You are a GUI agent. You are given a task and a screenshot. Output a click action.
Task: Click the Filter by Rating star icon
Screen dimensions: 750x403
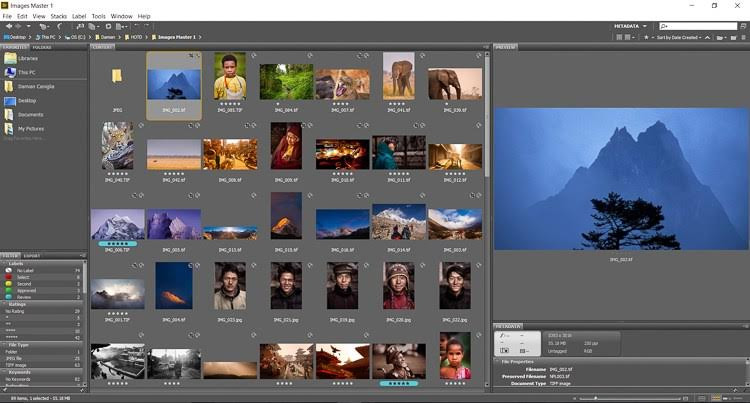[x=645, y=37]
